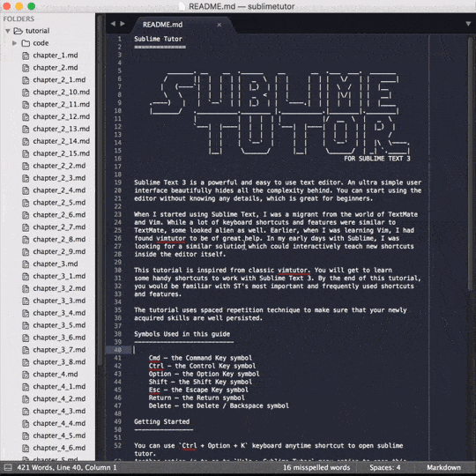
Task: Open tab list dropdown arrow
Action: click(468, 24)
